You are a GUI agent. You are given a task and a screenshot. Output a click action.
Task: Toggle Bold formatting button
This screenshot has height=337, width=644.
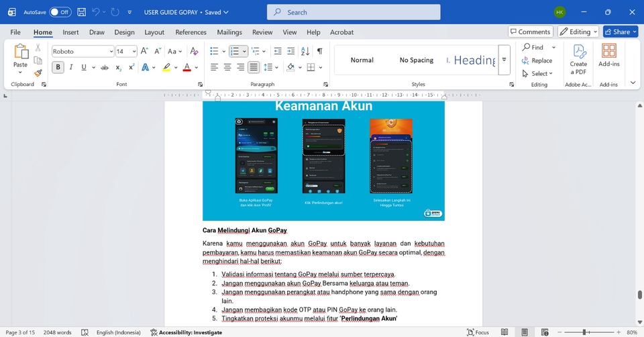tap(58, 67)
